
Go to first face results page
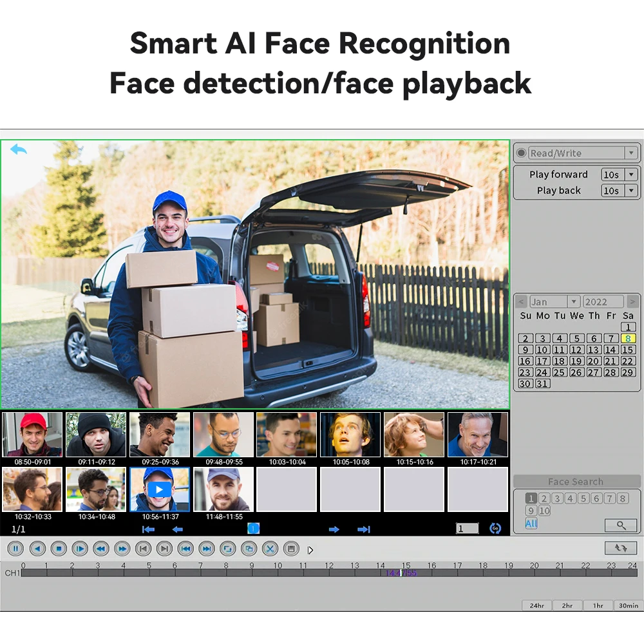pyautogui.click(x=148, y=529)
